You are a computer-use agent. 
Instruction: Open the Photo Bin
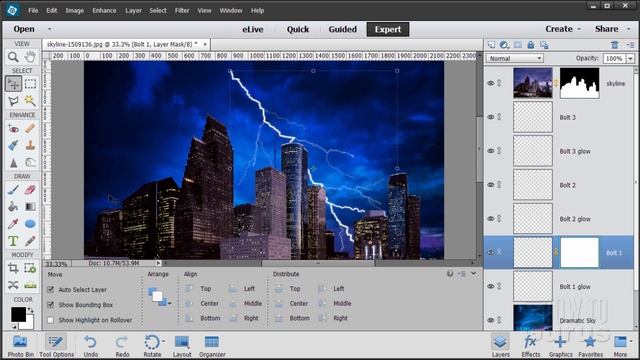point(20,345)
